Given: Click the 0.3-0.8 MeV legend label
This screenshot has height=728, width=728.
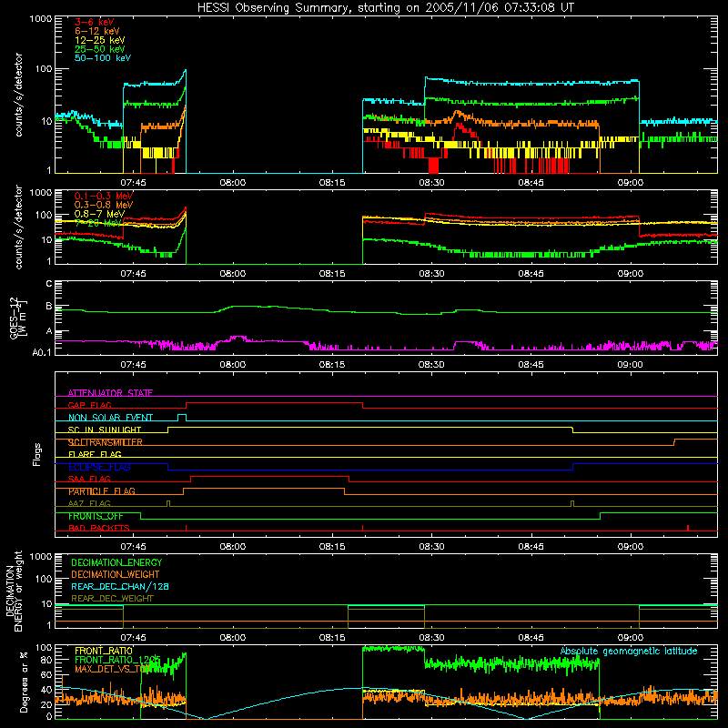Looking at the screenshot, I should pos(104,205).
